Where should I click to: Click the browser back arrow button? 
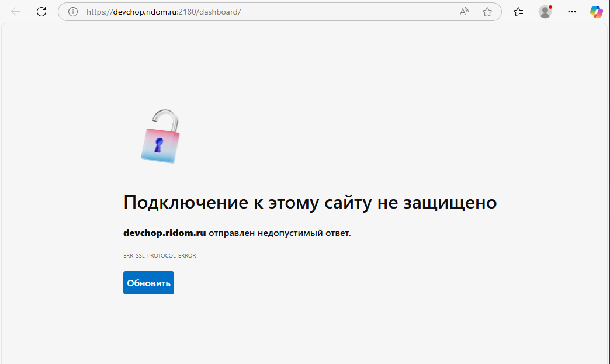tap(16, 12)
